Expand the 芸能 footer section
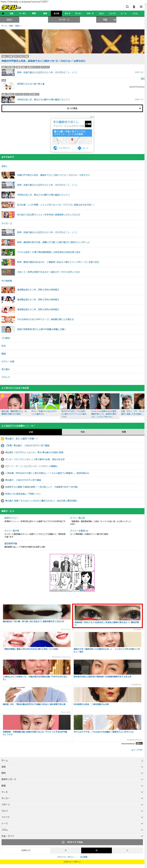Image resolution: width=147 pixels, height=868 pixels. [72, 767]
